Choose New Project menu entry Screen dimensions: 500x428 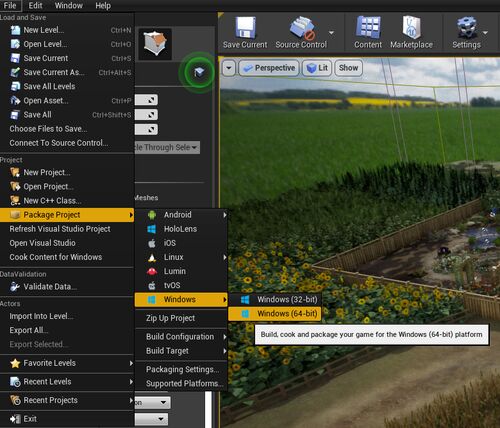tap(67, 172)
